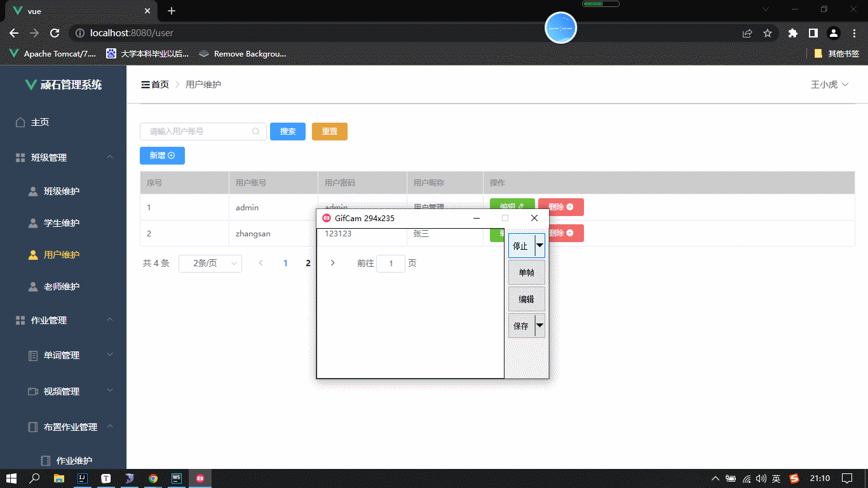The height and width of the screenshot is (488, 868).
Task: Click 编辑 button in GifCam
Action: [527, 299]
